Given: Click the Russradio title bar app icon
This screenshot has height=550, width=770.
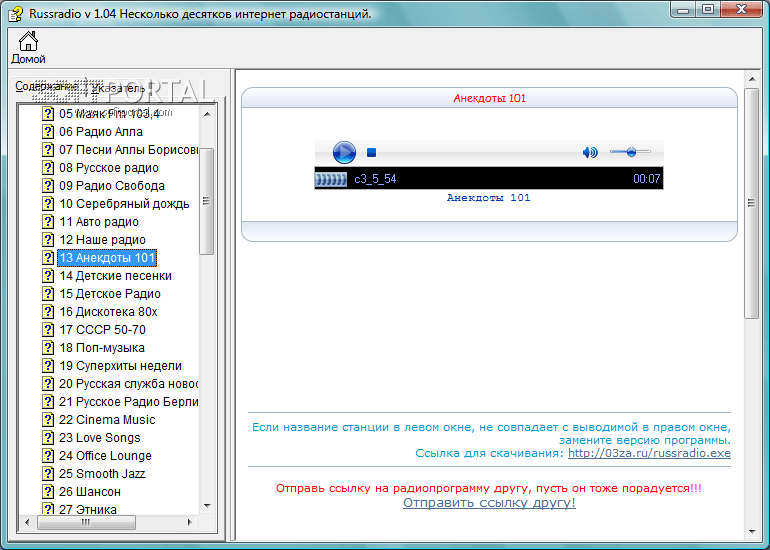Looking at the screenshot, I should click(15, 14).
